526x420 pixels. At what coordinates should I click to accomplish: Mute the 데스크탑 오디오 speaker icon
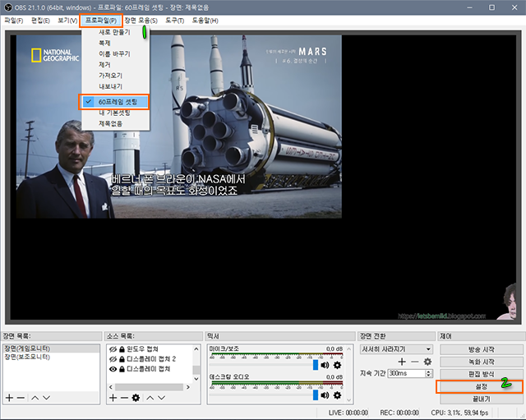325,395
